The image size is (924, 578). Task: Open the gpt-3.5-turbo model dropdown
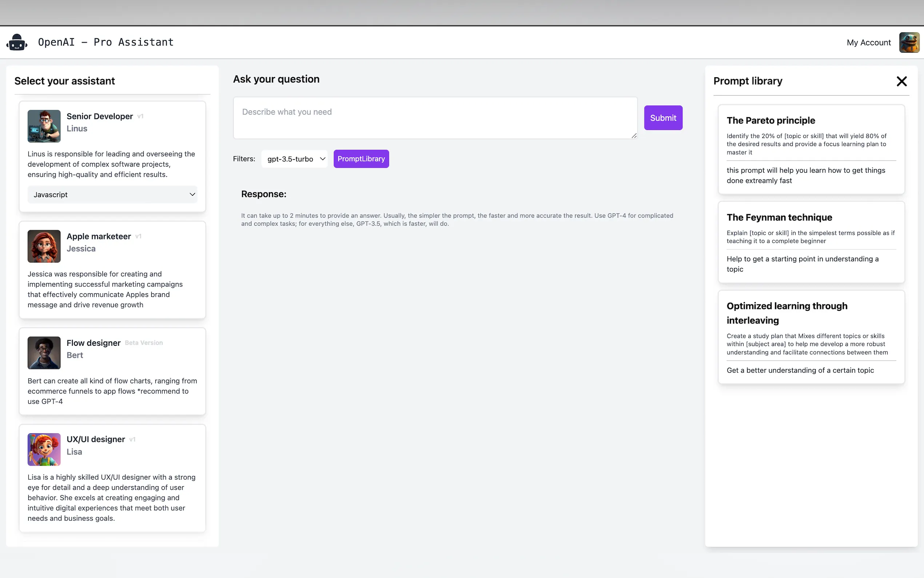pos(295,159)
